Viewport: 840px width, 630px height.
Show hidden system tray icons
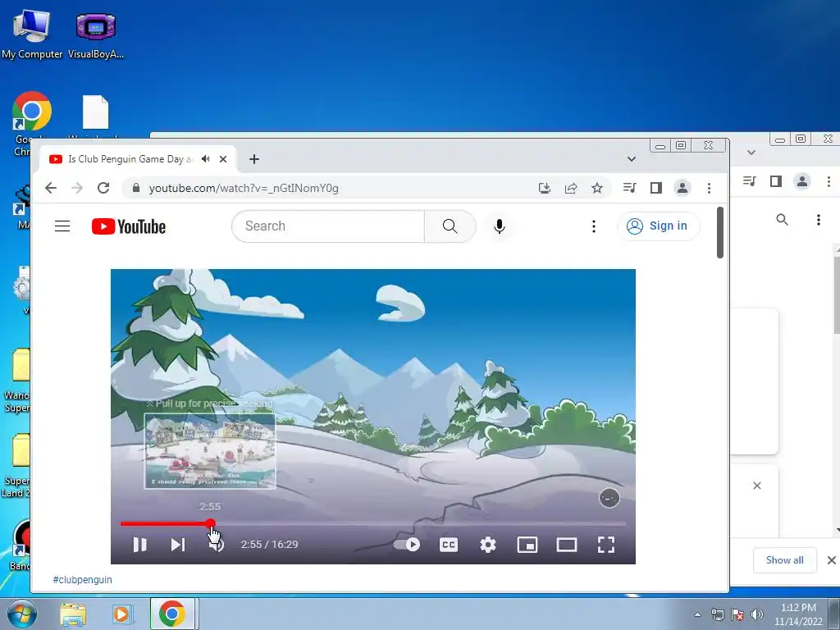point(697,614)
